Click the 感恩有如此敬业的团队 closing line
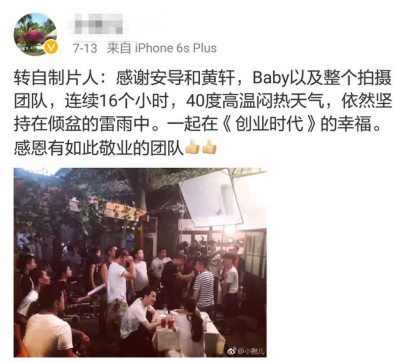Image resolution: width=409 pixels, height=362 pixels. [99, 147]
